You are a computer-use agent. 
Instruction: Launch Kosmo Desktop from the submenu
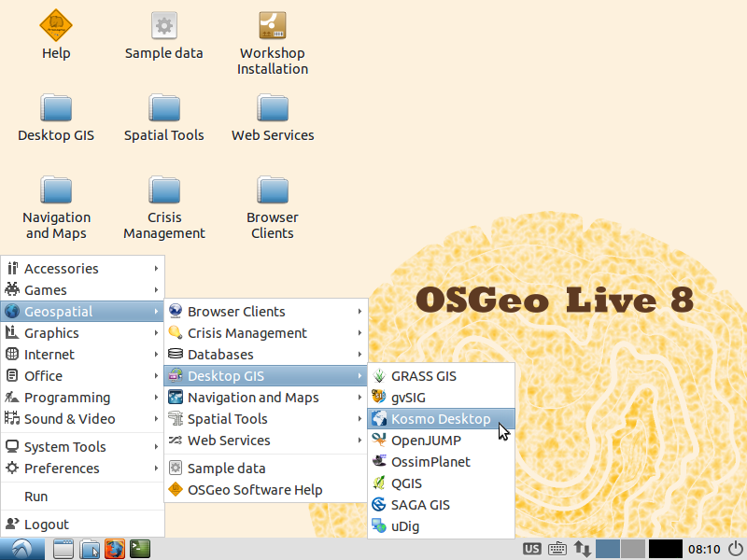click(x=441, y=419)
